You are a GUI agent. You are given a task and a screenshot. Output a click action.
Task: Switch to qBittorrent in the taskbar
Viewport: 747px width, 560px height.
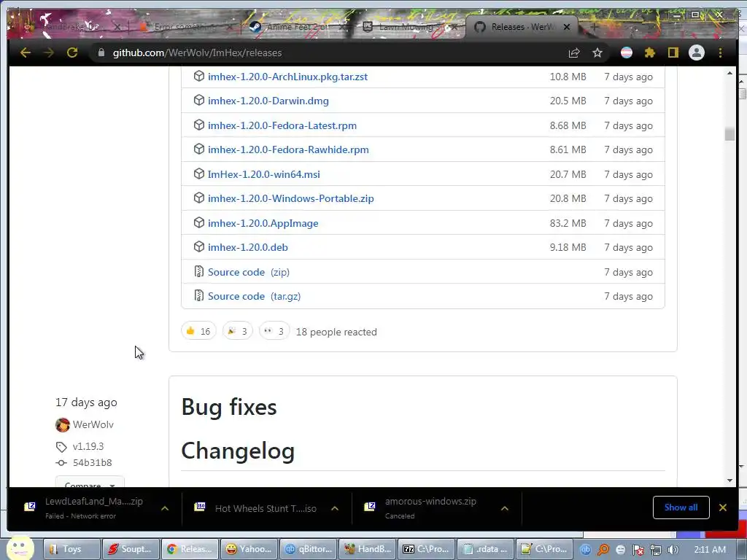[309, 549]
